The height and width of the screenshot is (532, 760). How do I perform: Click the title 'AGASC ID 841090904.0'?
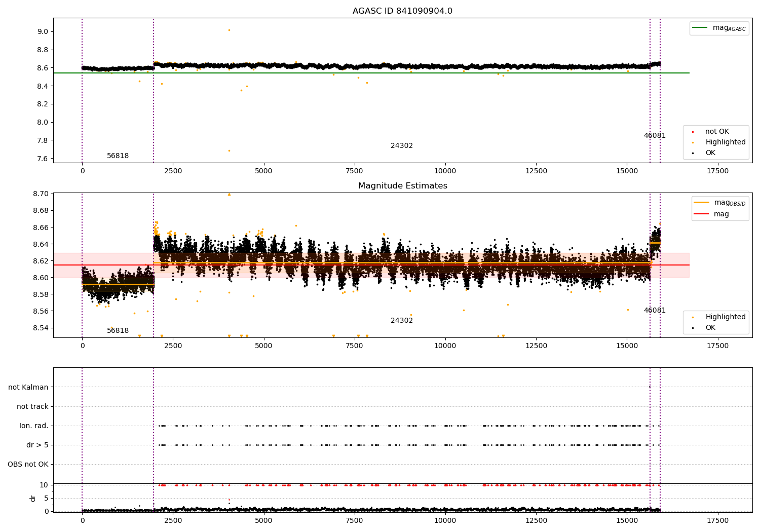402,11
